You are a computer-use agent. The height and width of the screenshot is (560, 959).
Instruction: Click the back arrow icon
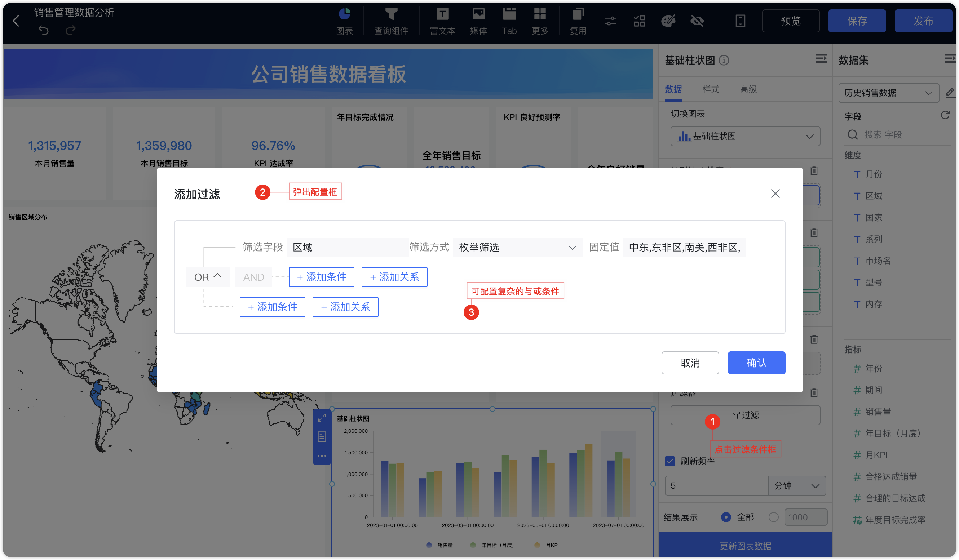tap(16, 21)
